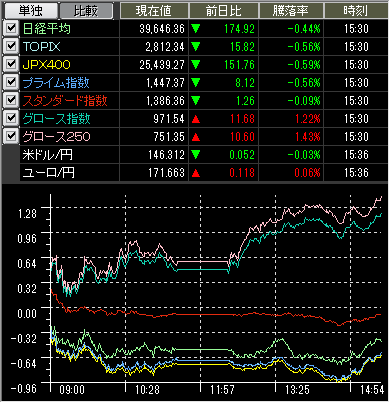This screenshot has width=390, height=403.
Task: Select the ユーロ/円 row label
Action: [x=48, y=173]
